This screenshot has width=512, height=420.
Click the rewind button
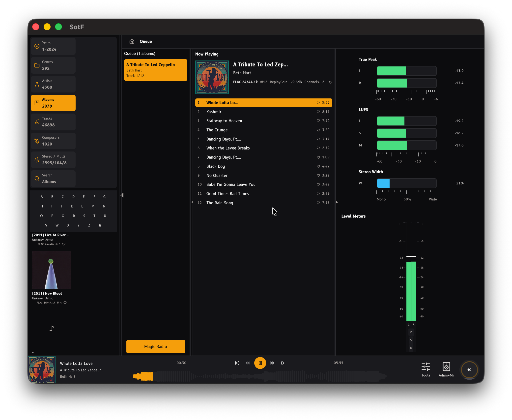[x=248, y=363]
